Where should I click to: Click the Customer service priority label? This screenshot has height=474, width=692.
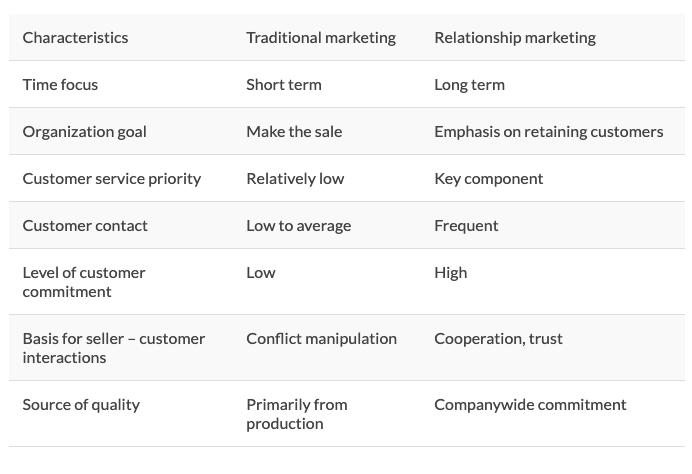pos(112,179)
